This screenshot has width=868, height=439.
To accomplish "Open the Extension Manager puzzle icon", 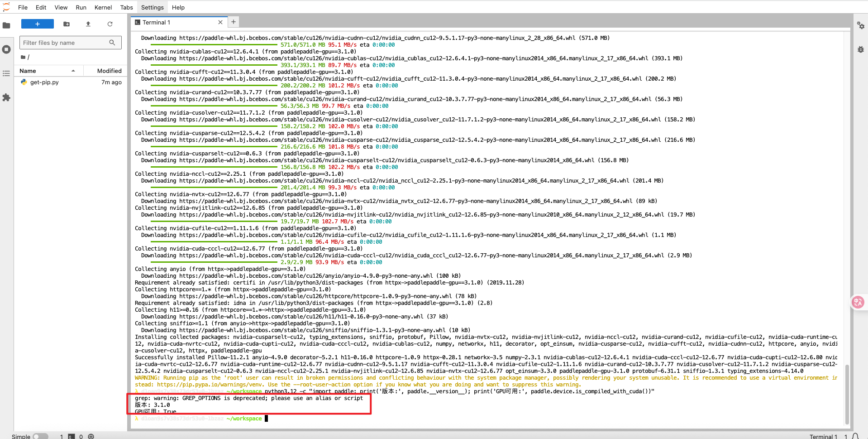I will (6, 97).
